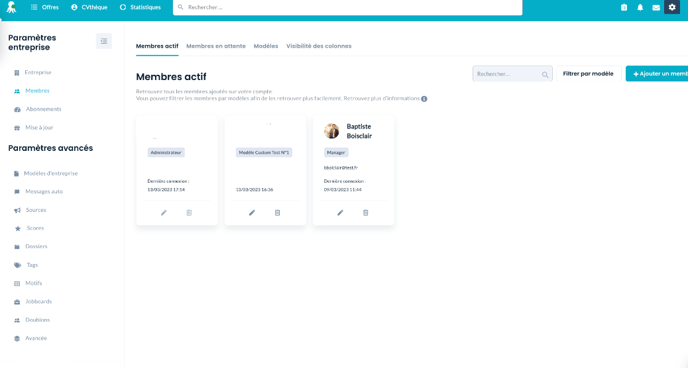688x368 pixels.
Task: Open Messages auto in the sidebar
Action: coord(44,192)
